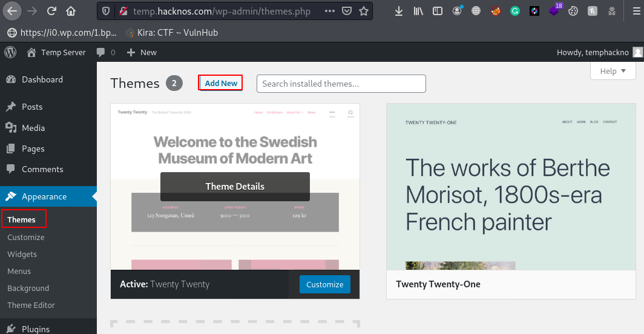Viewport: 644px width, 334px height.
Task: Open the Firefox account icon
Action: 457,11
